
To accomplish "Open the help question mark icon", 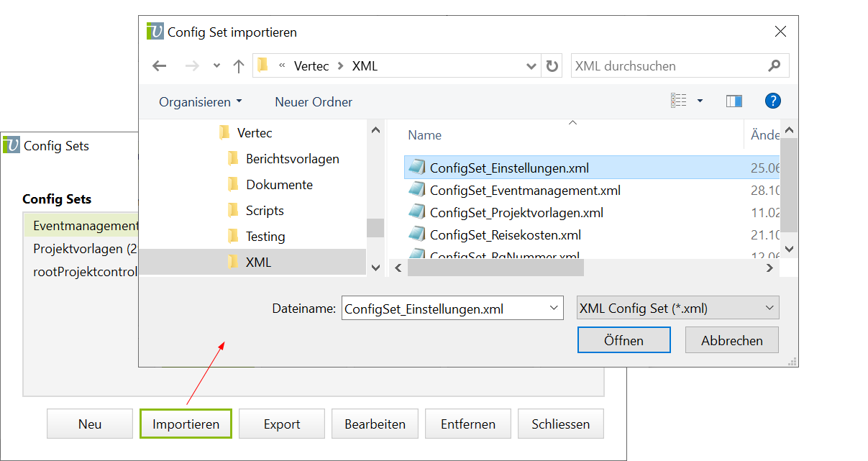I will (773, 101).
